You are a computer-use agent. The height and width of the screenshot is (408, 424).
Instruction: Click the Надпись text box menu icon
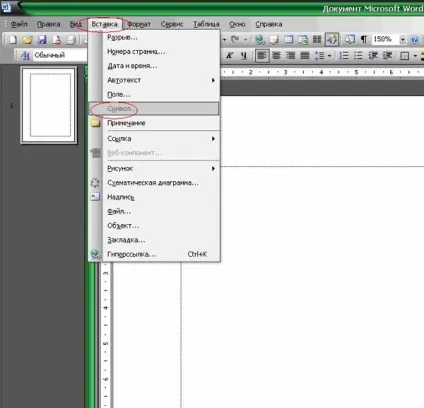point(95,197)
